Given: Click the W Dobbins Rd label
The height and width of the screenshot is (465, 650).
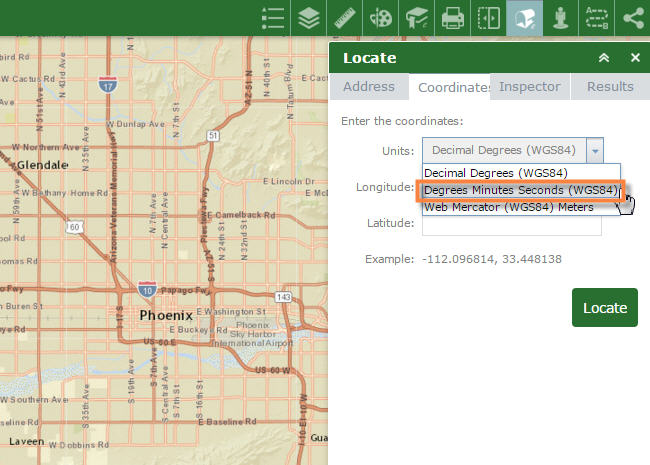Looking at the screenshot, I should pyautogui.click(x=79, y=445).
